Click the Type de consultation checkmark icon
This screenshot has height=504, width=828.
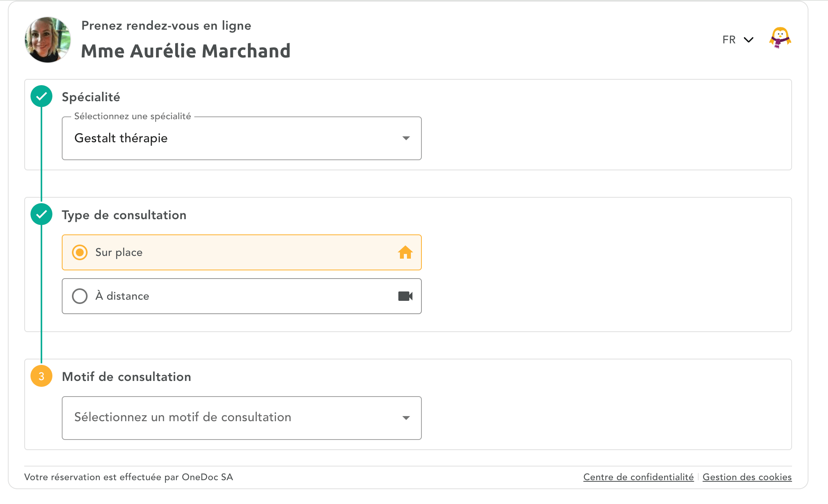coord(41,214)
